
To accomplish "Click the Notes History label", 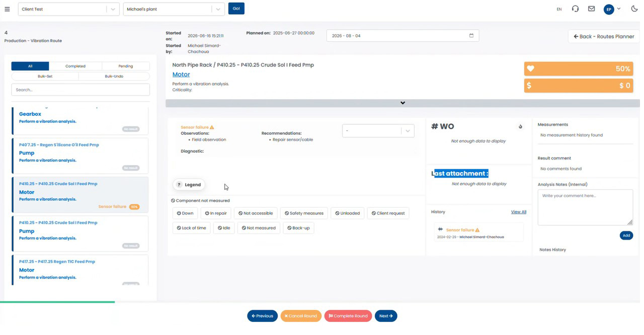I will 552,249.
